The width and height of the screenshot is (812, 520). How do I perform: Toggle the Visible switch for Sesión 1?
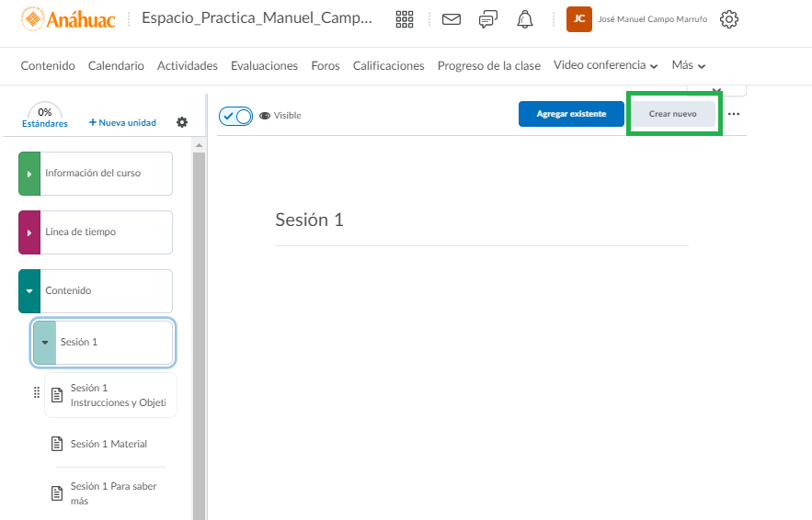236,116
